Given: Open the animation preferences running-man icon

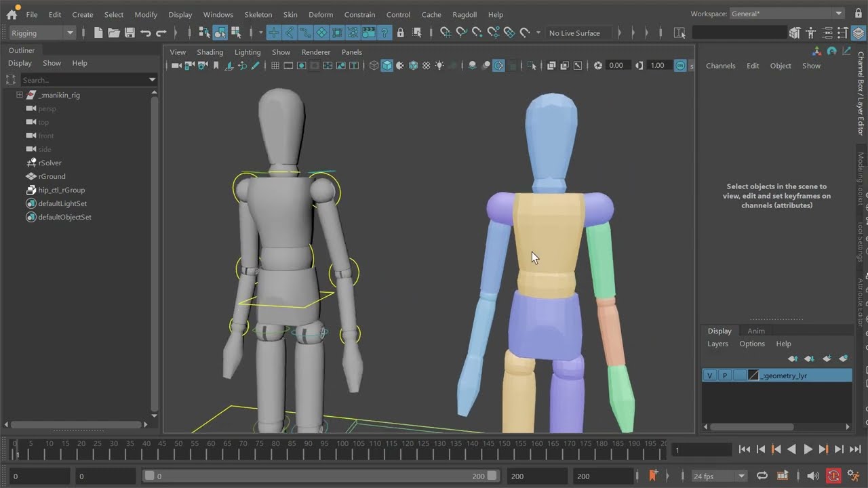Looking at the screenshot, I should pos(853,476).
